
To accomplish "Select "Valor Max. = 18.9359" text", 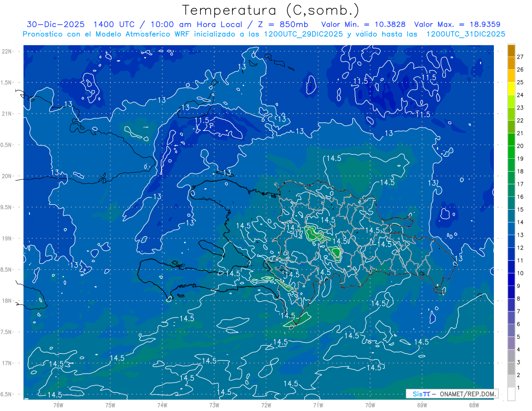I will [457, 24].
